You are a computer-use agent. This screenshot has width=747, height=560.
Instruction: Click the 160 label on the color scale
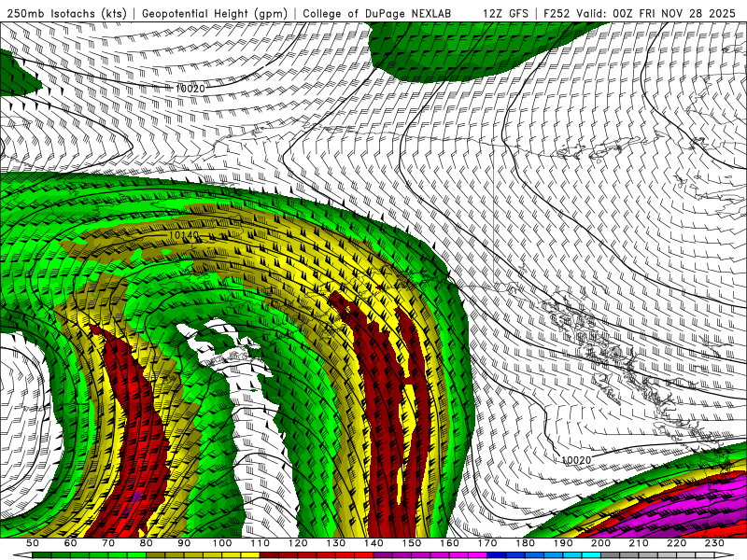(449, 543)
